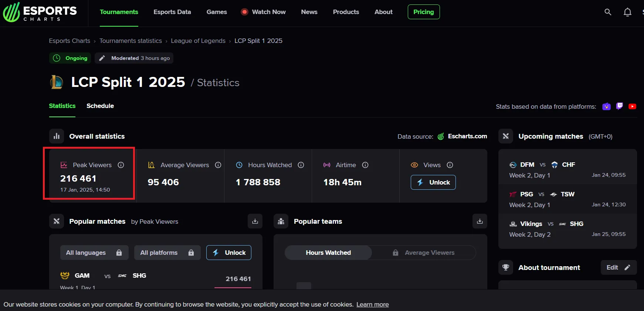Open the PSG vs TSW upcoming match
The width and height of the screenshot is (644, 311).
tap(567, 199)
